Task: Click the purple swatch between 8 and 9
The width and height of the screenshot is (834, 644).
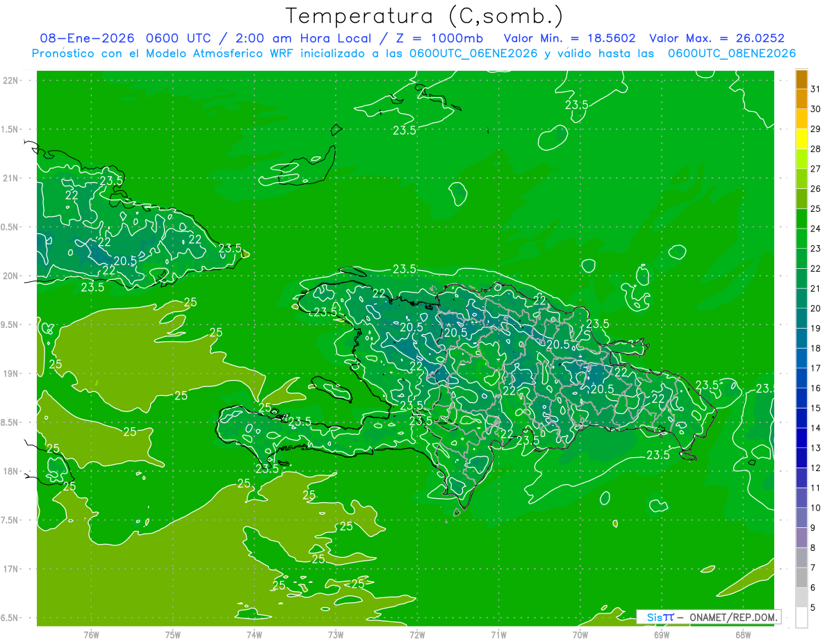Action: [801, 537]
